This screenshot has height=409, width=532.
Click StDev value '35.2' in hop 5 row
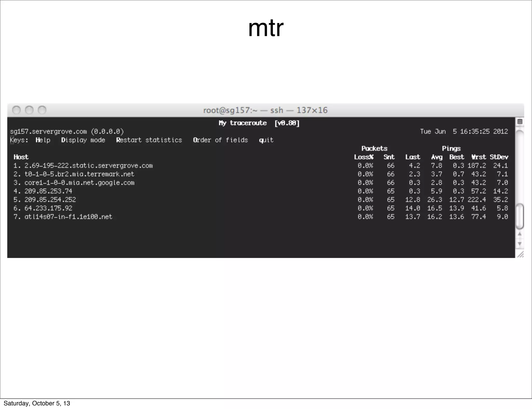(501, 200)
